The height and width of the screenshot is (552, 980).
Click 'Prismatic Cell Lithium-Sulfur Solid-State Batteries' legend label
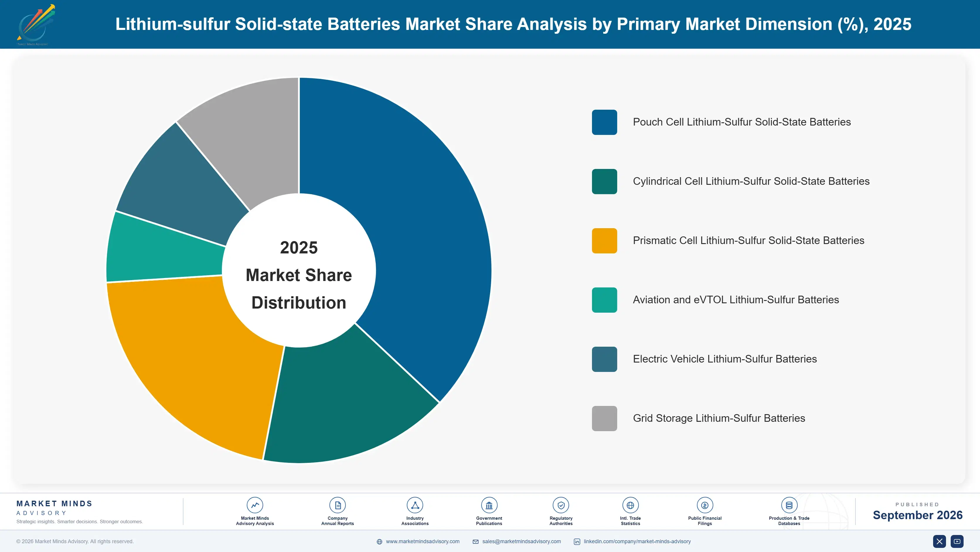point(748,241)
